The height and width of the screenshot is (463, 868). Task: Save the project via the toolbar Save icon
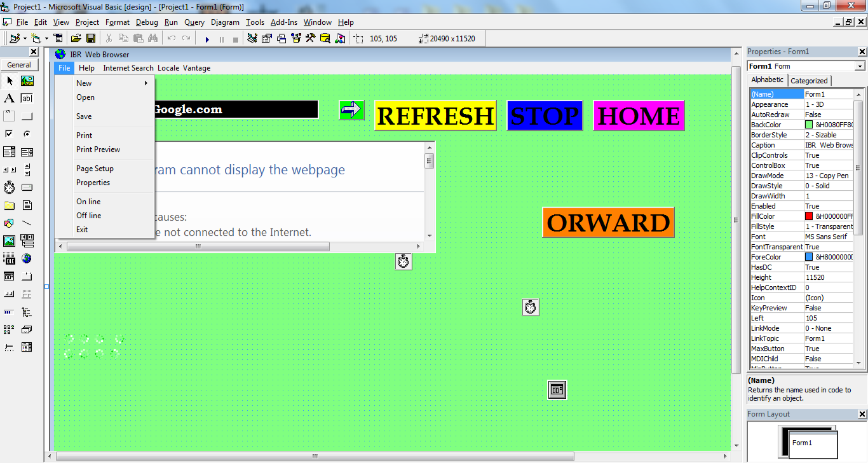click(92, 38)
